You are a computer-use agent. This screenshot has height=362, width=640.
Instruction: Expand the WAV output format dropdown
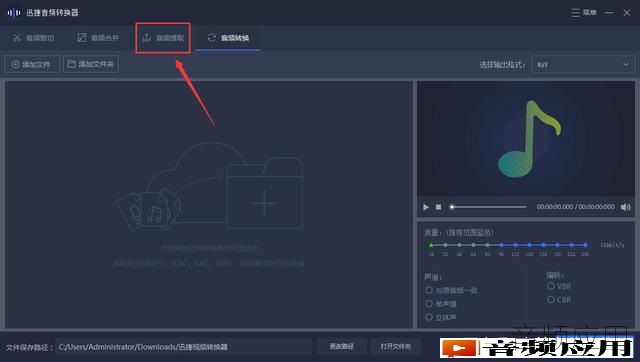(583, 64)
